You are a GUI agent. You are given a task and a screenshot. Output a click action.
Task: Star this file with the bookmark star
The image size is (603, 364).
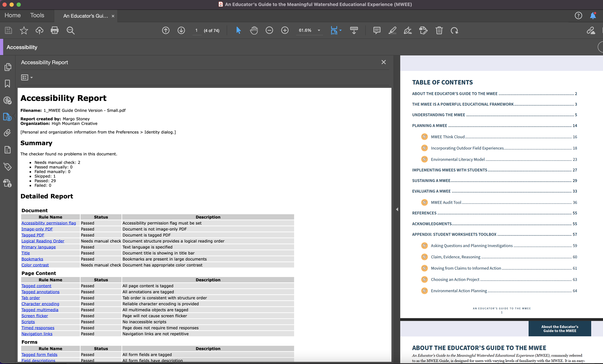click(24, 30)
